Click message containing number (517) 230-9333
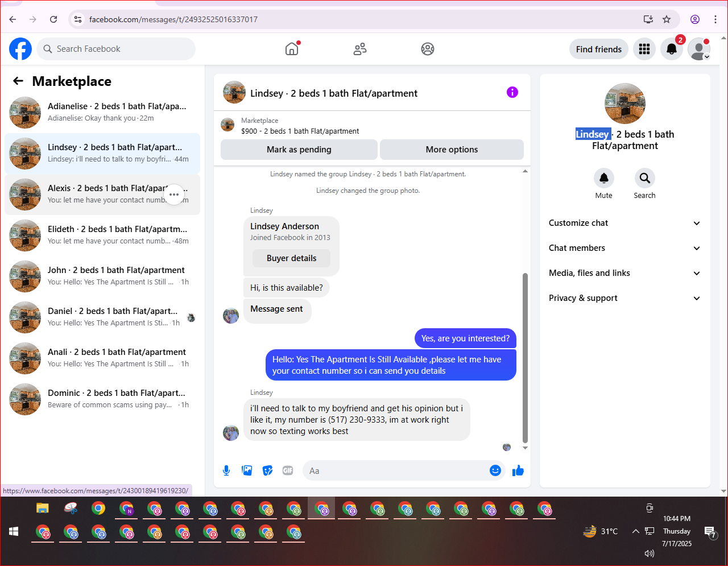The width and height of the screenshot is (728, 566). [357, 420]
